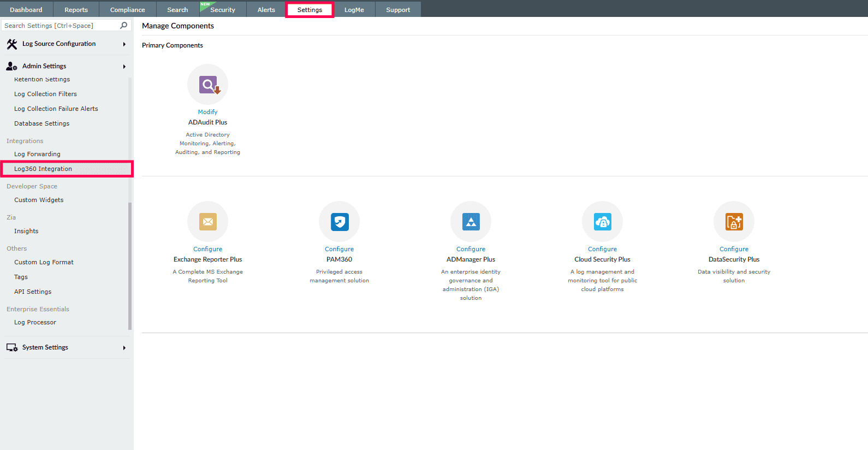Click the Log Source Configuration tools icon

click(12, 44)
